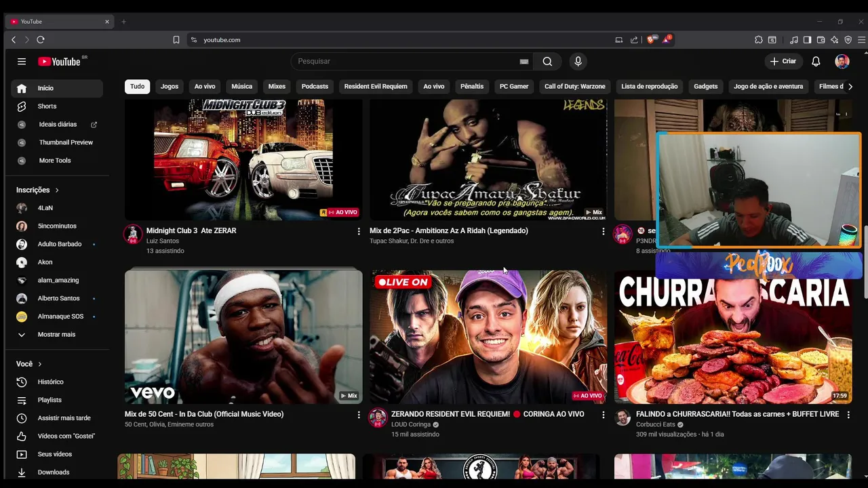Select the Gadgets filter chip
This screenshot has width=868, height=488.
[x=706, y=86]
